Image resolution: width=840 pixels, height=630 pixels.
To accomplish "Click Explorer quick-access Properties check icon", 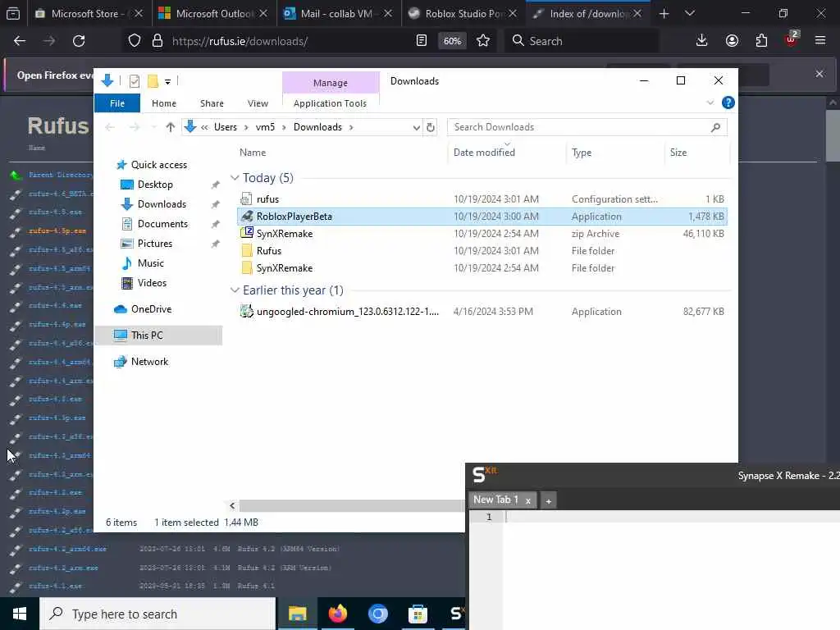I will [135, 81].
